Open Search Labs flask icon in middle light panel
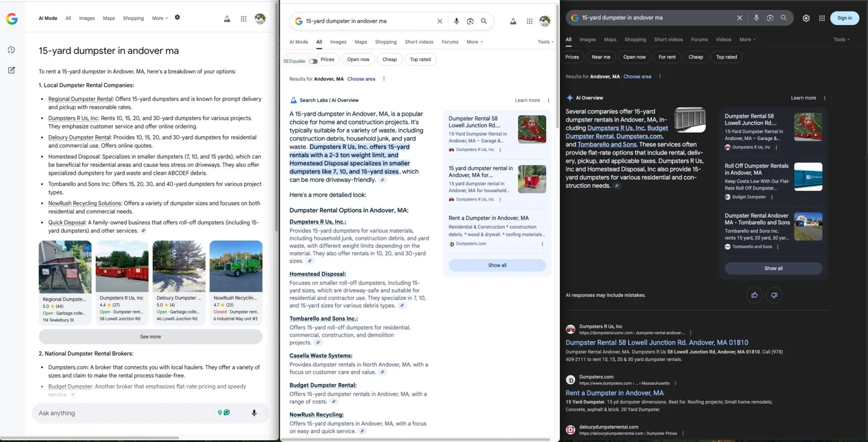 pos(513,21)
